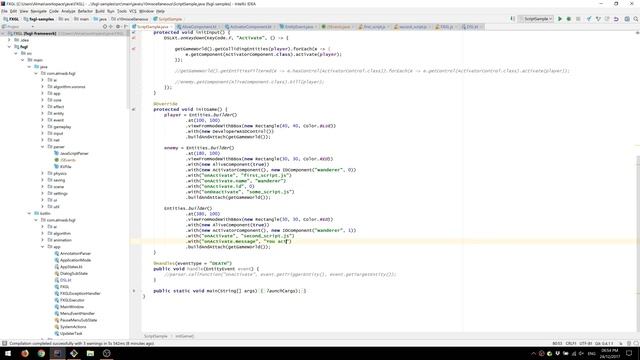This screenshot has height=360, width=640.
Task: Open the File menu
Action: (x=4, y=11)
